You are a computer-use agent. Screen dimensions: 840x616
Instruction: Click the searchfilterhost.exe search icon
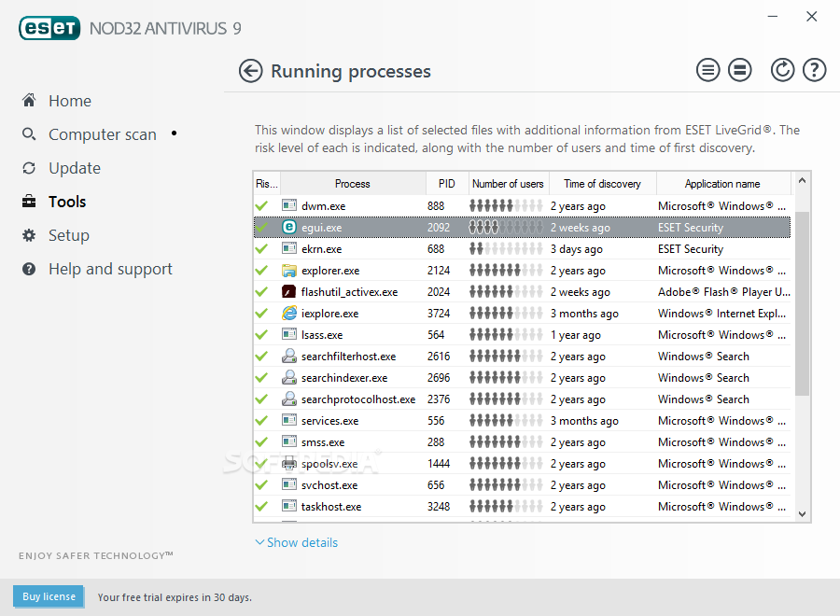point(289,356)
